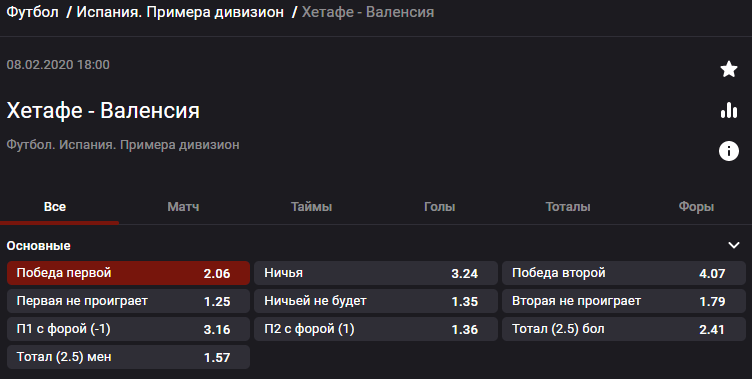Image resolution: width=752 pixels, height=379 pixels.
Task: Choose Ничьей не будет 1.35
Action: [x=376, y=301]
